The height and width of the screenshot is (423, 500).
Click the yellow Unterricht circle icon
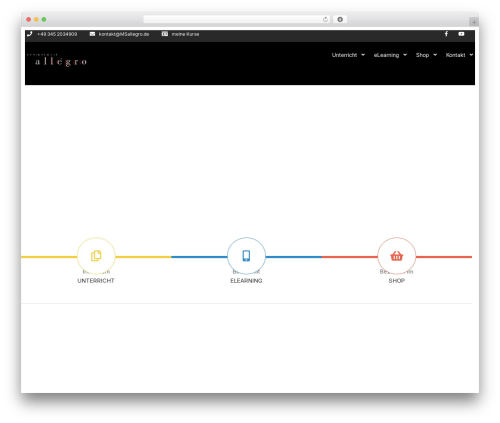pyautogui.click(x=96, y=256)
